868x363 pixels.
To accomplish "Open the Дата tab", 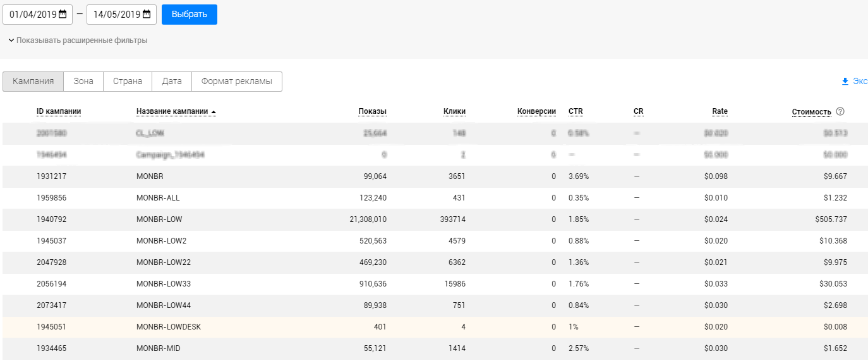I will point(172,82).
